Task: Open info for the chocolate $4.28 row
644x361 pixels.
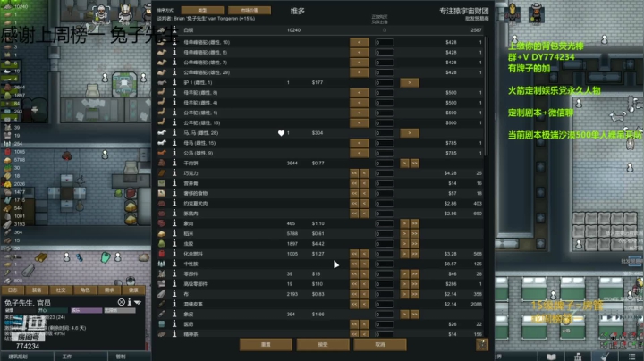Action: pos(174,173)
